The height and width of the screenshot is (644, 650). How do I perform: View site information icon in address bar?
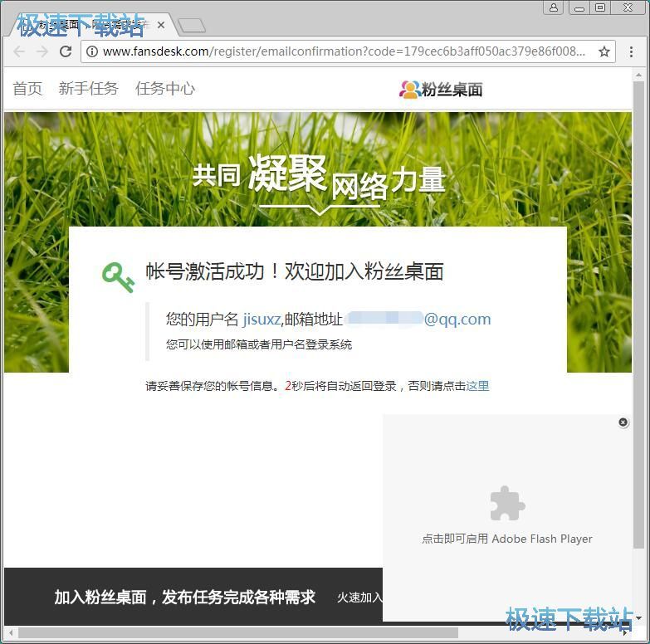click(92, 51)
